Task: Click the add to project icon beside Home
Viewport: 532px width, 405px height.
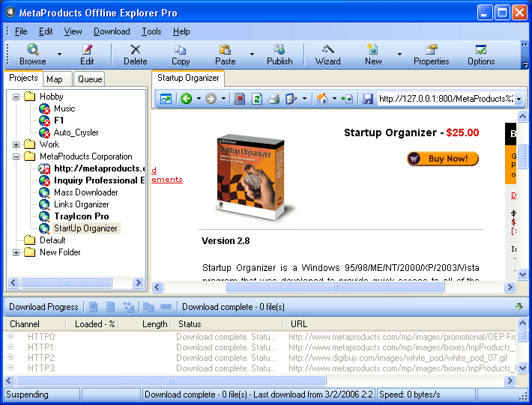Action: (347, 99)
